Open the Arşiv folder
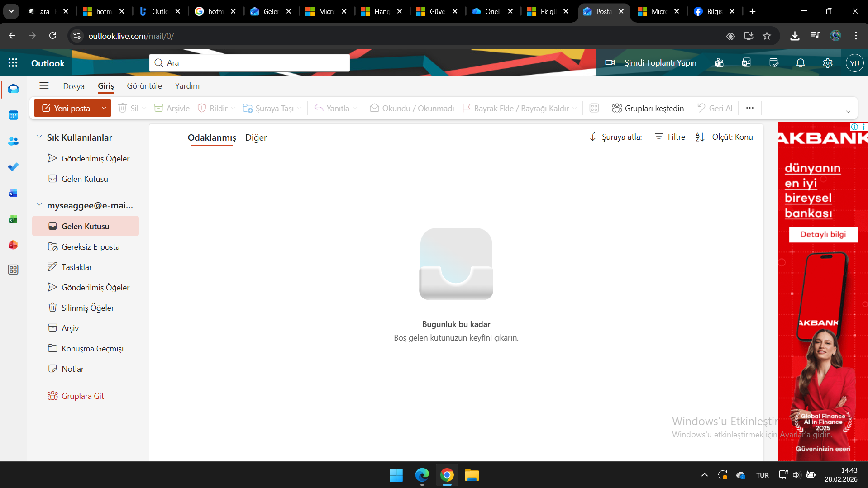 (x=85, y=328)
